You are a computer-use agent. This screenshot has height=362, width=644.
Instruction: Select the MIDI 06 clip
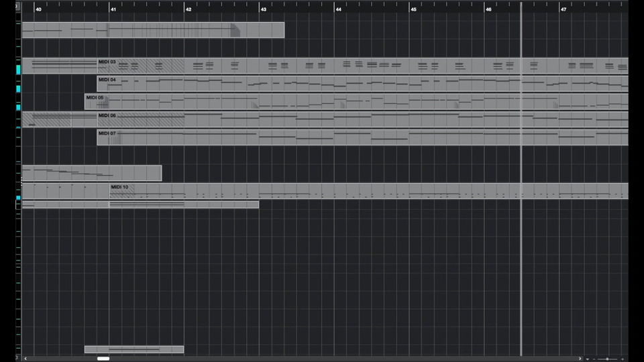coord(363,119)
